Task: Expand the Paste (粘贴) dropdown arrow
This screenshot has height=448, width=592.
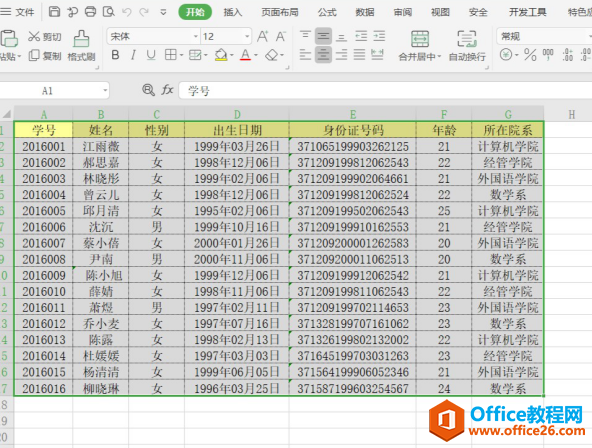Action: [19, 57]
